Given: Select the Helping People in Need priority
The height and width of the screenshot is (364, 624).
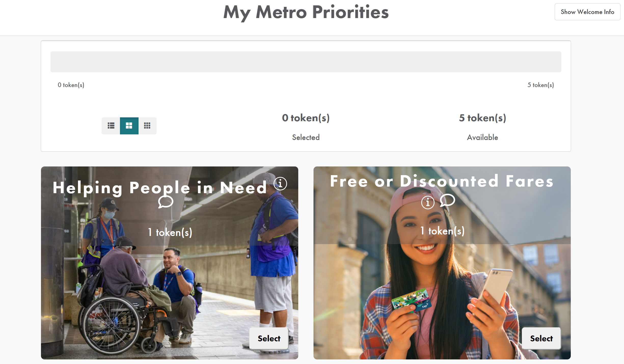Looking at the screenshot, I should 269,338.
